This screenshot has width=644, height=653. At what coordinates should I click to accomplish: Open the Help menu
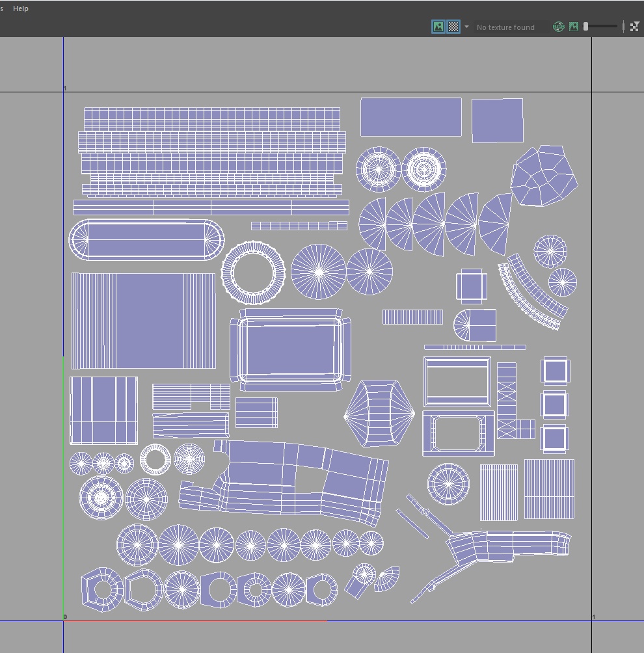pos(21,8)
